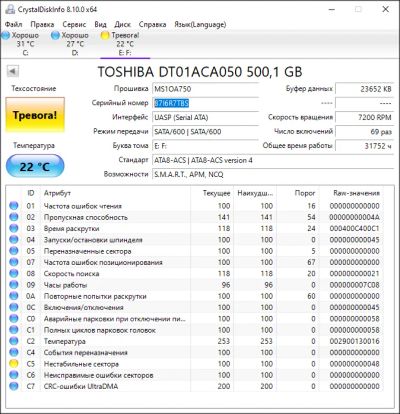The image size is (400, 414).
Task: Click the blue status orb above C:
Action: pyautogui.click(x=5, y=35)
